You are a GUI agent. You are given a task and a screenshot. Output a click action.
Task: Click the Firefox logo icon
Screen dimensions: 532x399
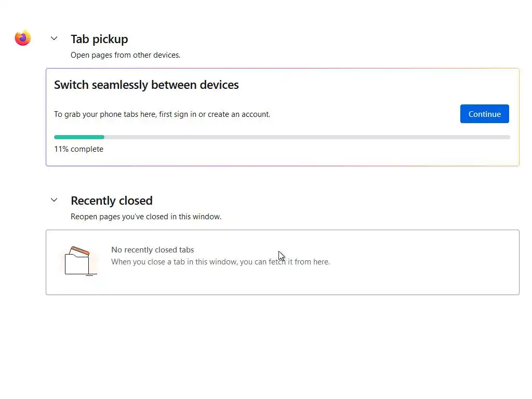coord(23,38)
